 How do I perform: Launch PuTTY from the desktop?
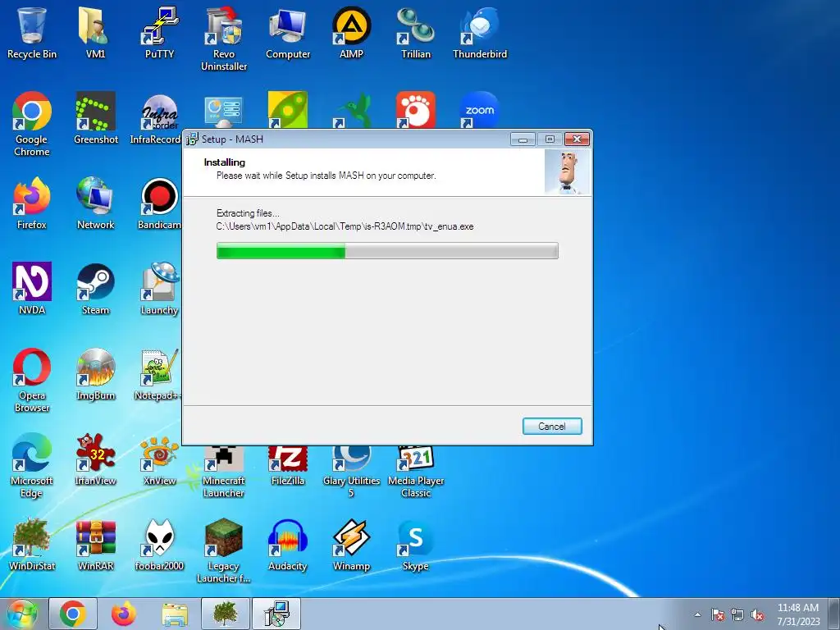point(159,32)
